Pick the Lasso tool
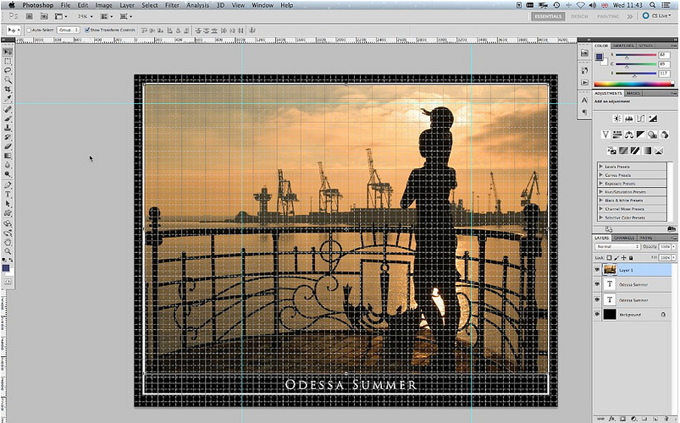Viewport: 680px width, 423px height. pyautogui.click(x=8, y=69)
